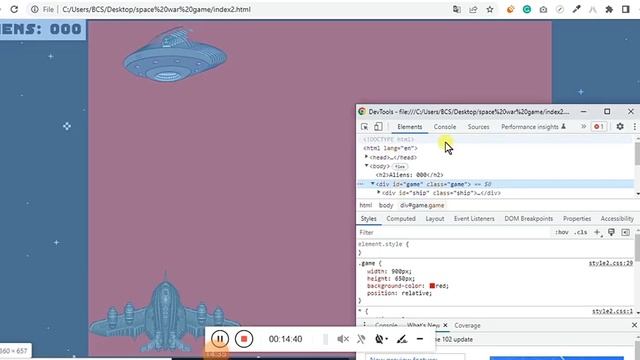Show more DevTools tabs chevron

583,127
